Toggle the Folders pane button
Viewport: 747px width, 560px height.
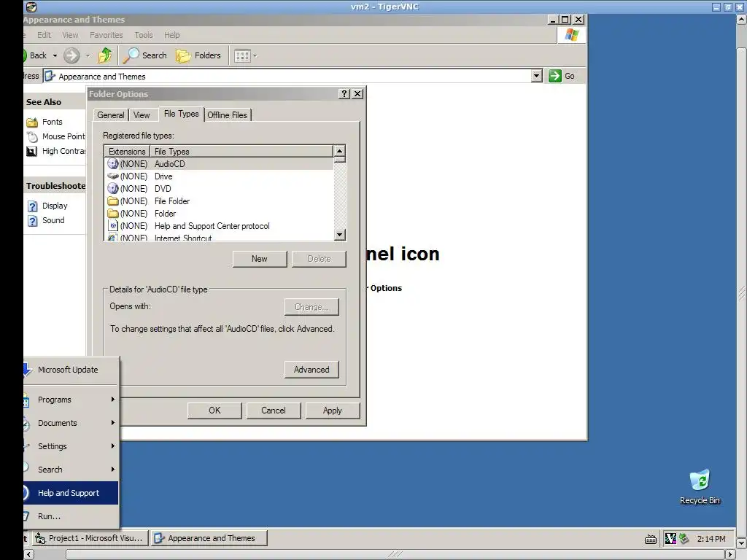[x=198, y=55]
